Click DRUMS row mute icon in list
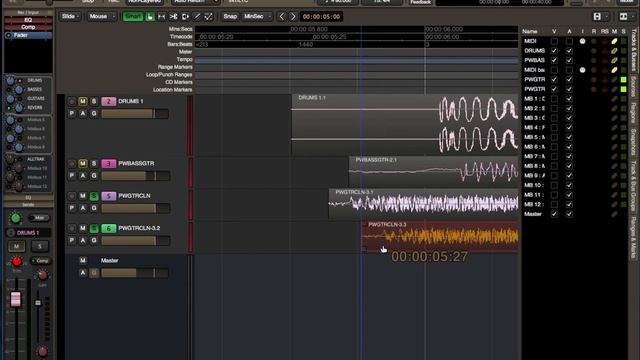Screen dimensions: 640x360 coord(614,51)
